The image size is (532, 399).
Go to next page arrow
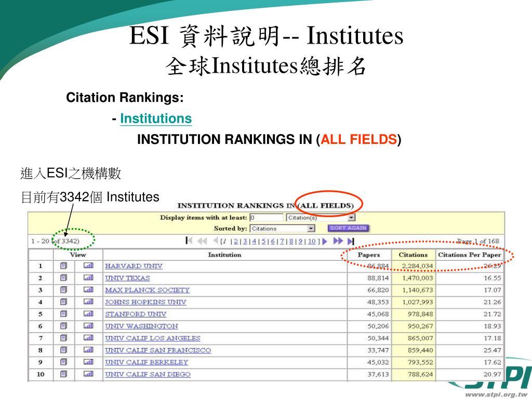point(325,241)
